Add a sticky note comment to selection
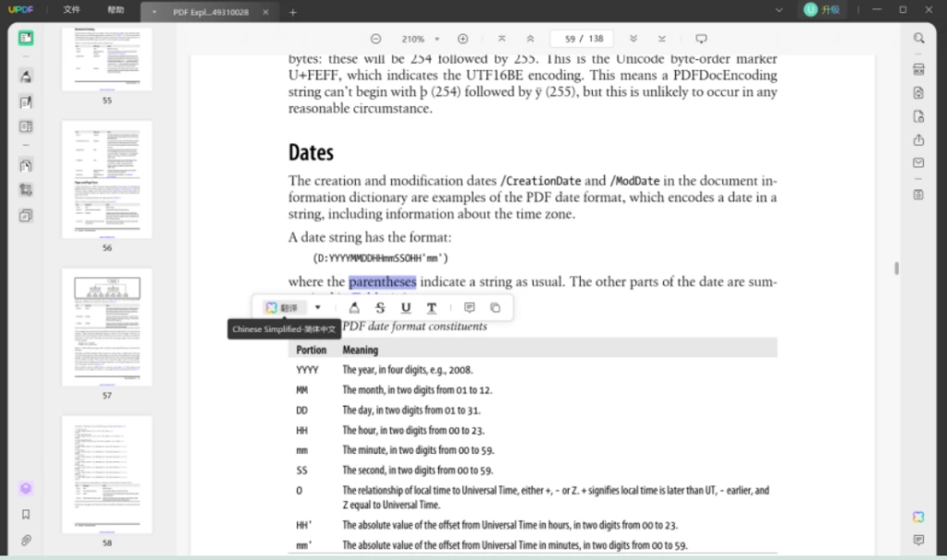This screenshot has height=560, width=947. tap(469, 308)
